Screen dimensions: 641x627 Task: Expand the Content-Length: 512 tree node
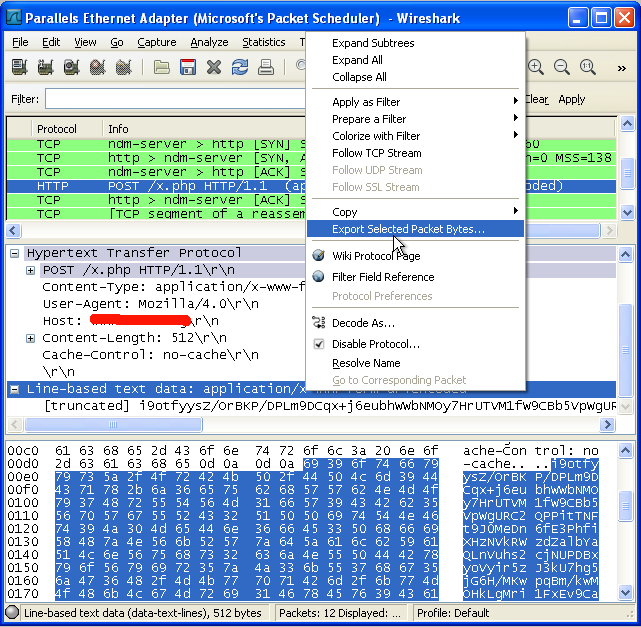coord(31,338)
